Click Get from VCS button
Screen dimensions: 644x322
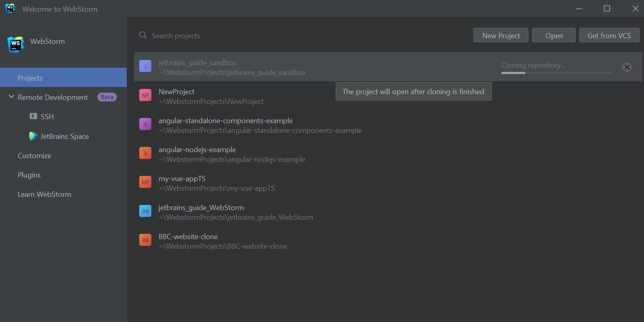click(x=609, y=35)
